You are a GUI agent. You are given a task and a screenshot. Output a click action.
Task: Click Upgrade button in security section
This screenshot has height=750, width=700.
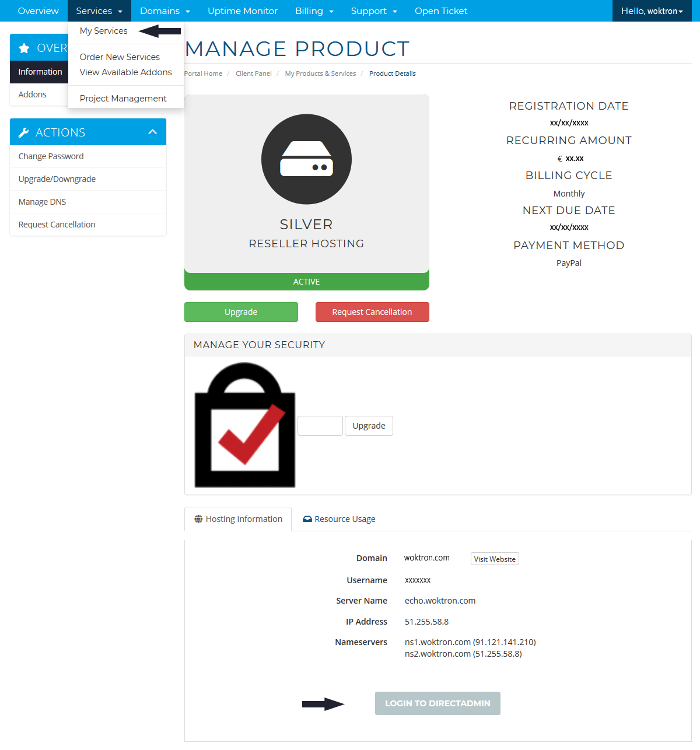click(369, 426)
